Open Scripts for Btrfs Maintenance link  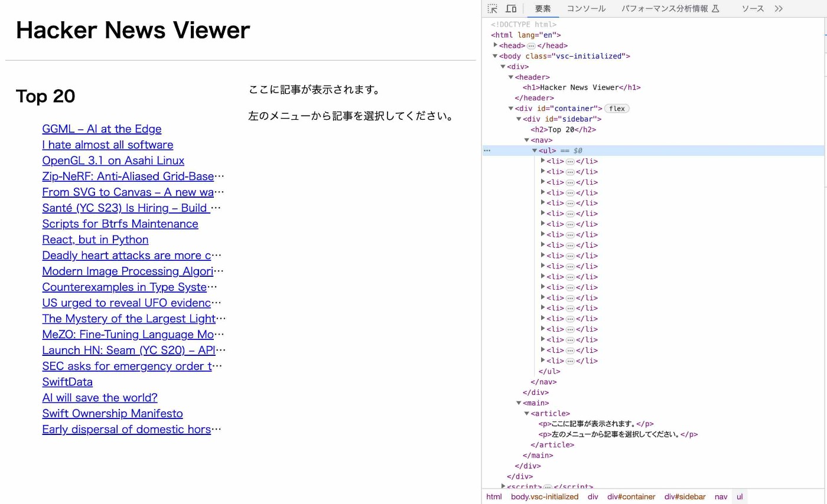[x=120, y=224]
